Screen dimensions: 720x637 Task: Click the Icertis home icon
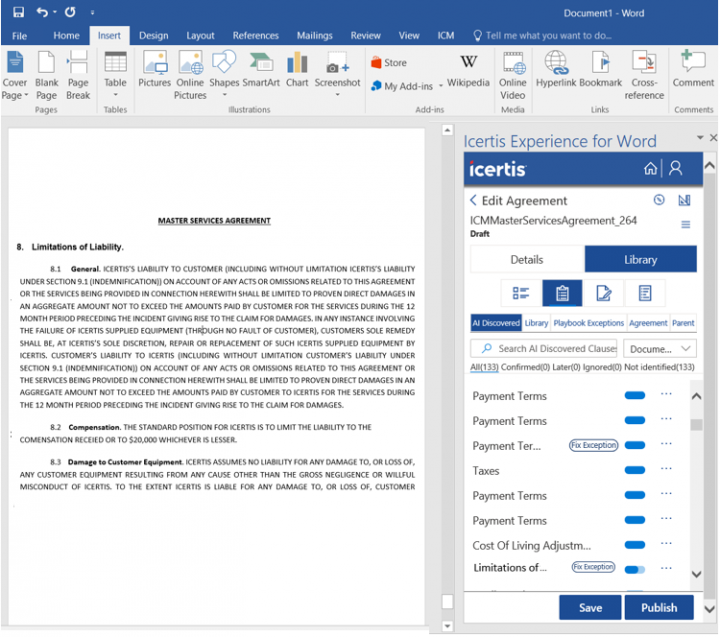[650, 169]
